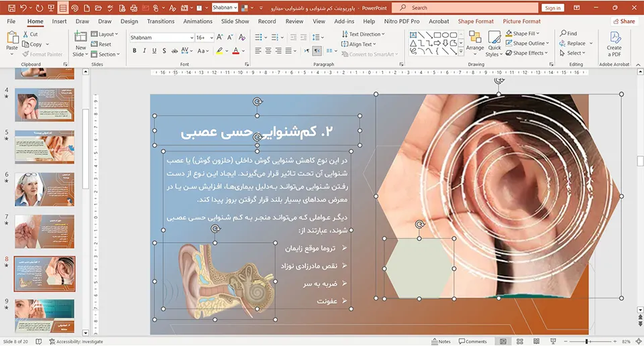Screen dimensions: 644x346
Task: Switch to Reading View in status bar
Action: (x=537, y=341)
